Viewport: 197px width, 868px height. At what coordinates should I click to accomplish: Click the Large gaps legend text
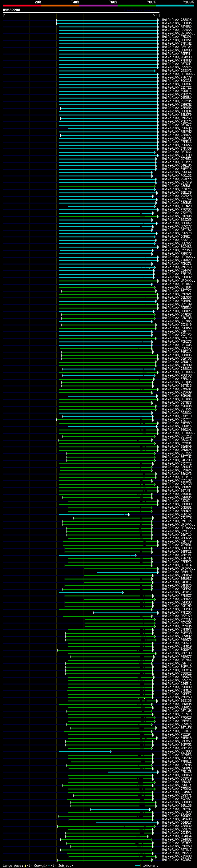38,866
